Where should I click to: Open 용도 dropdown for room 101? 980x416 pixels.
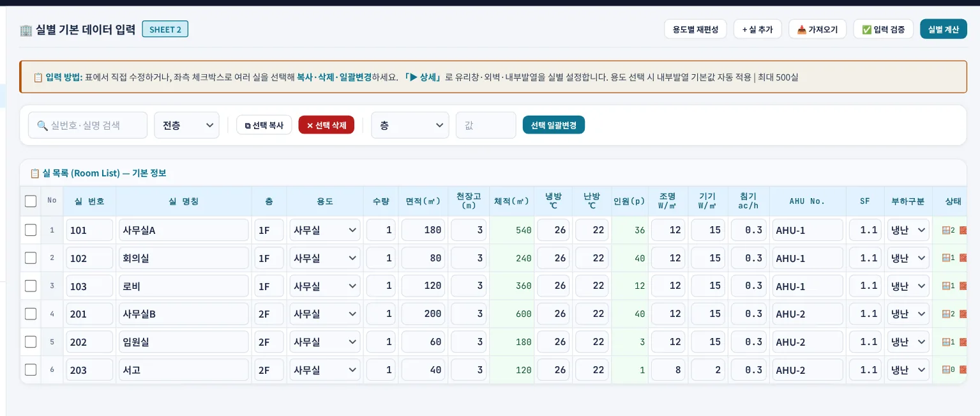325,230
